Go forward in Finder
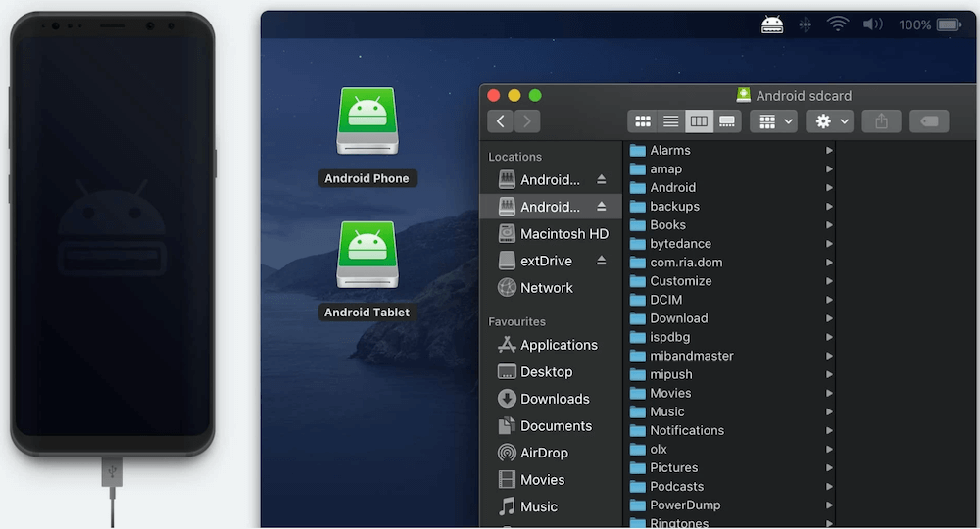The image size is (980, 529). (527, 121)
